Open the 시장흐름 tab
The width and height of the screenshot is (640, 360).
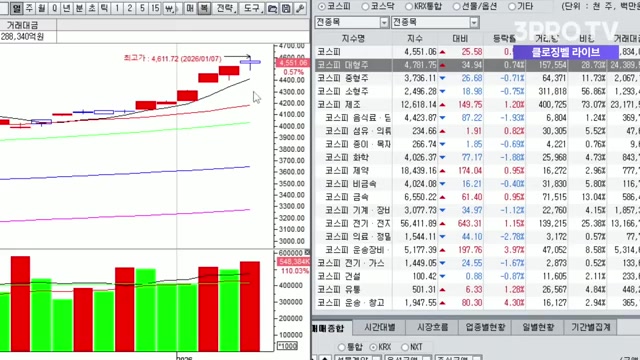[x=432, y=327]
